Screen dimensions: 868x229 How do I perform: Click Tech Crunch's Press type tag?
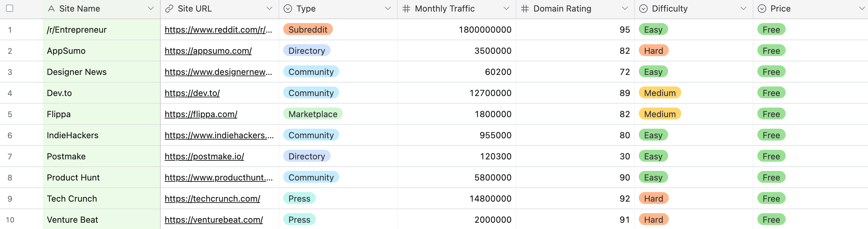click(x=299, y=198)
